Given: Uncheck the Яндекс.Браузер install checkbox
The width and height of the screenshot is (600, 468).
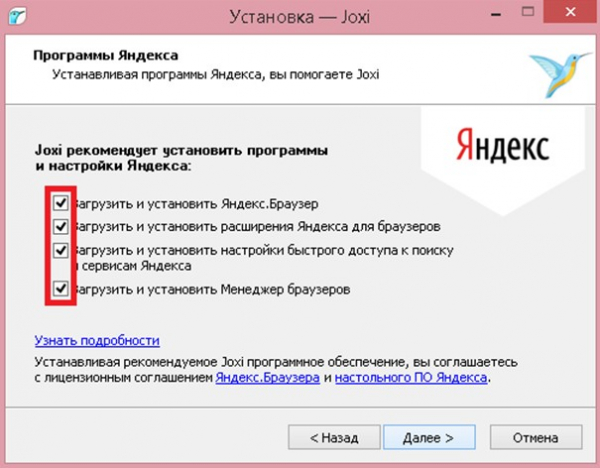Looking at the screenshot, I should (61, 203).
